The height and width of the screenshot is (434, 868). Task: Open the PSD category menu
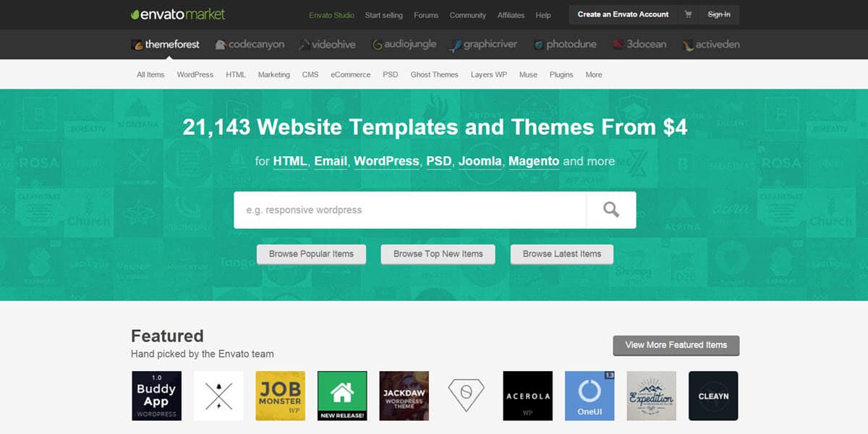(391, 75)
